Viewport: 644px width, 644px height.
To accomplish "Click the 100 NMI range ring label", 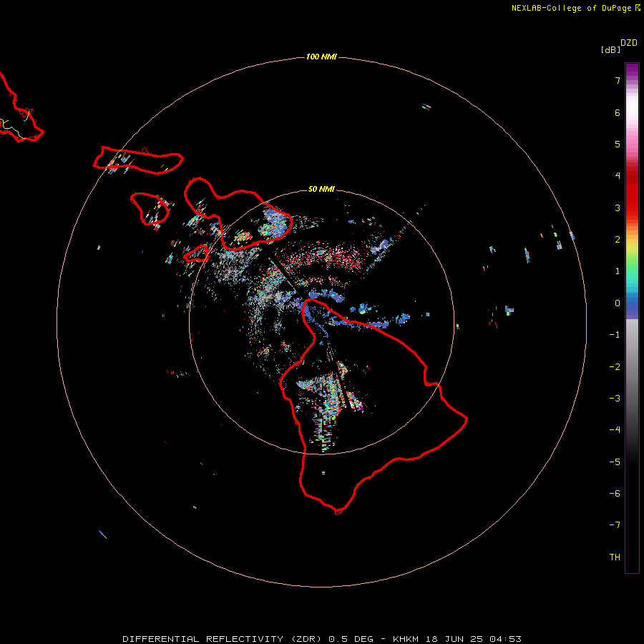I will point(321,57).
